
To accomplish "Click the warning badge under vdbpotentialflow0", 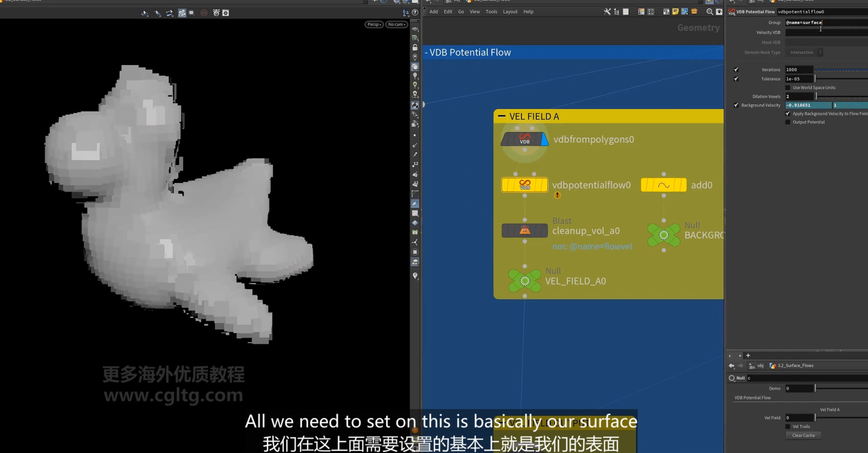I will click(x=557, y=195).
